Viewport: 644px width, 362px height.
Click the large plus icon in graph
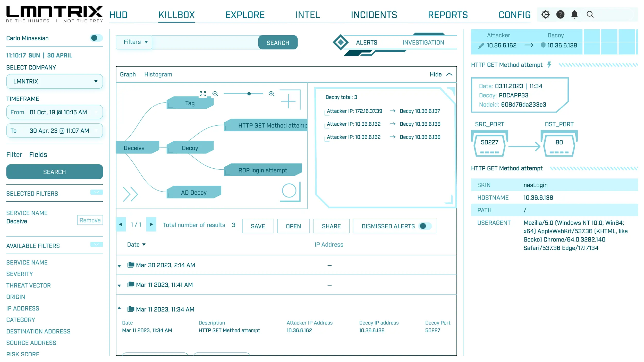[x=288, y=101]
